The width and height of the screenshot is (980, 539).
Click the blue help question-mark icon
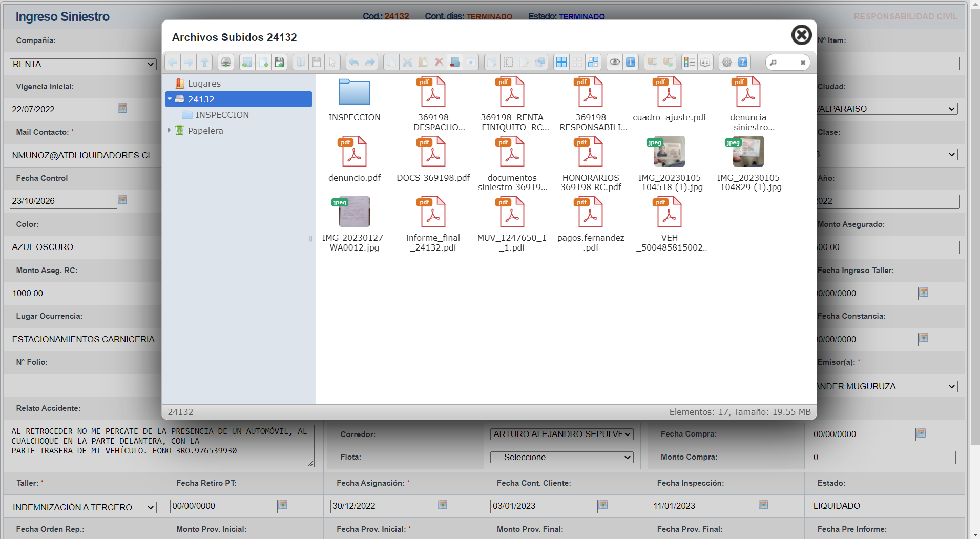coord(743,63)
